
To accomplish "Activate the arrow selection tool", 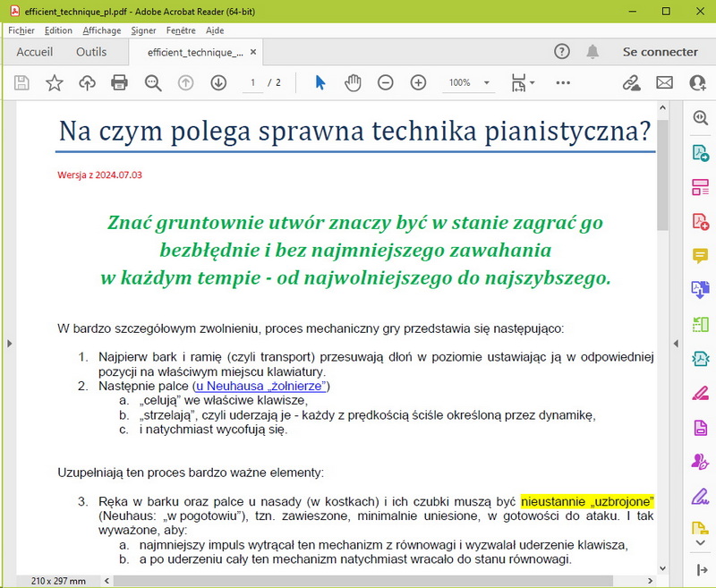I will coord(320,83).
